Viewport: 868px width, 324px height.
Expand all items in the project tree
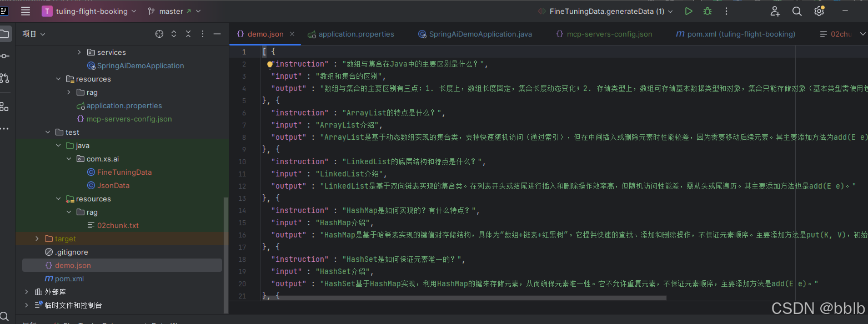coord(174,34)
